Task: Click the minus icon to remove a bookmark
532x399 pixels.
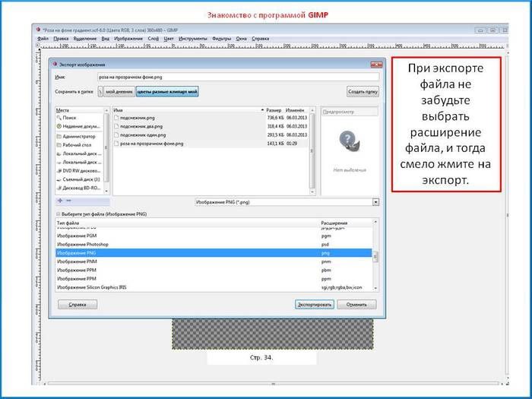Action: pos(68,201)
